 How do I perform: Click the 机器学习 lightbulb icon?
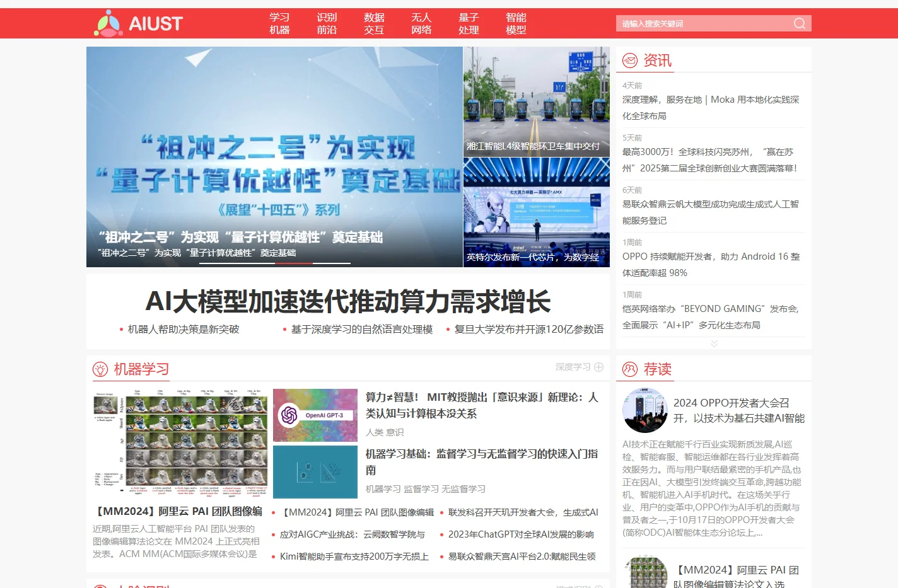[100, 369]
